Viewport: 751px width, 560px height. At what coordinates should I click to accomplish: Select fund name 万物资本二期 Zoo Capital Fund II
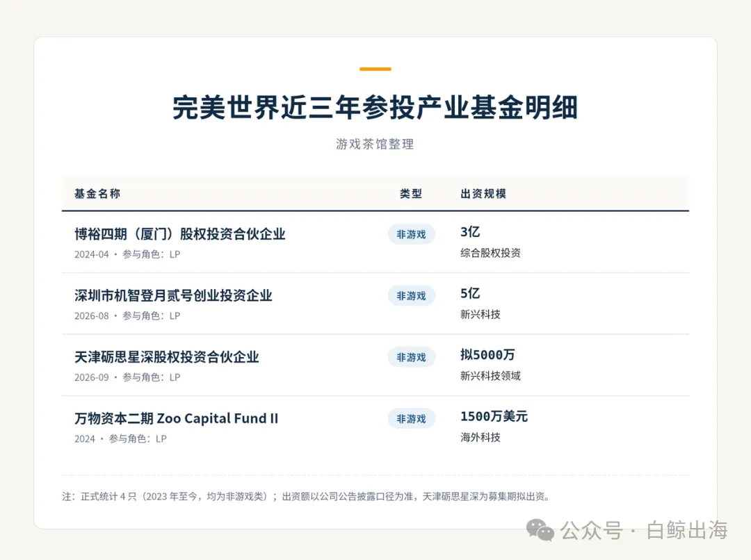pyautogui.click(x=176, y=418)
